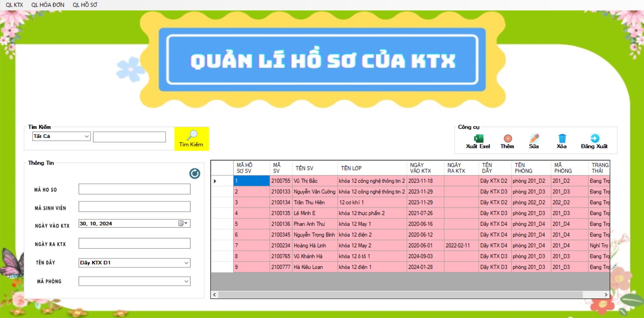
Task: Click the Thêm plus icon
Action: pos(507,138)
